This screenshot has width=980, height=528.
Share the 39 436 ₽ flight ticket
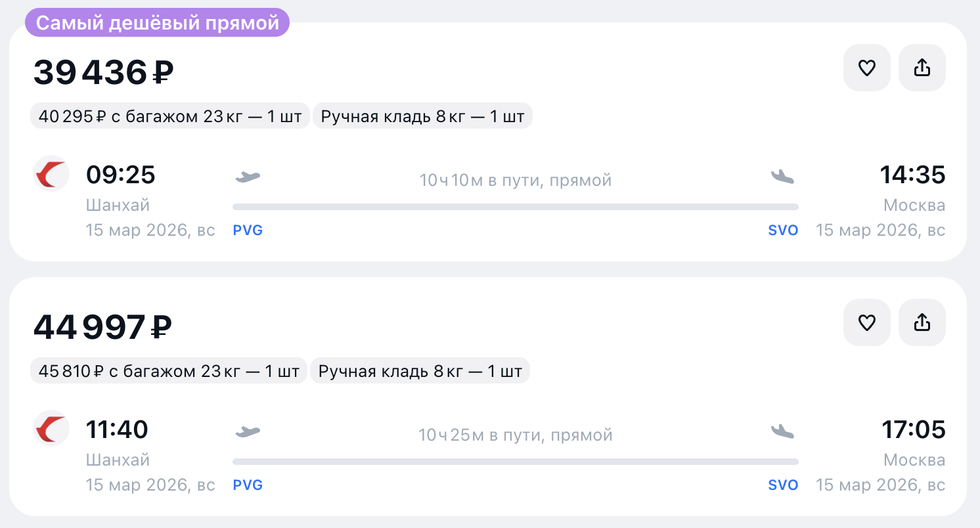(922, 68)
